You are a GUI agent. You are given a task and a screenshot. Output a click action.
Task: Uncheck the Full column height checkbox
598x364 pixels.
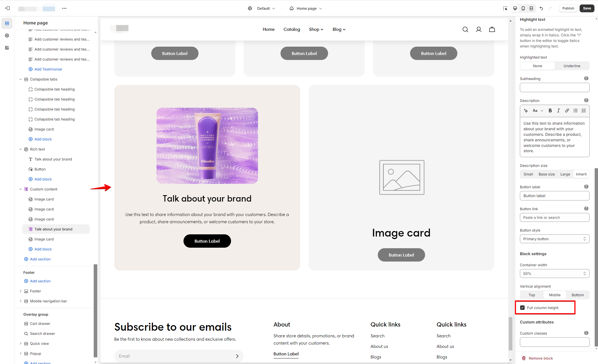tap(522, 308)
